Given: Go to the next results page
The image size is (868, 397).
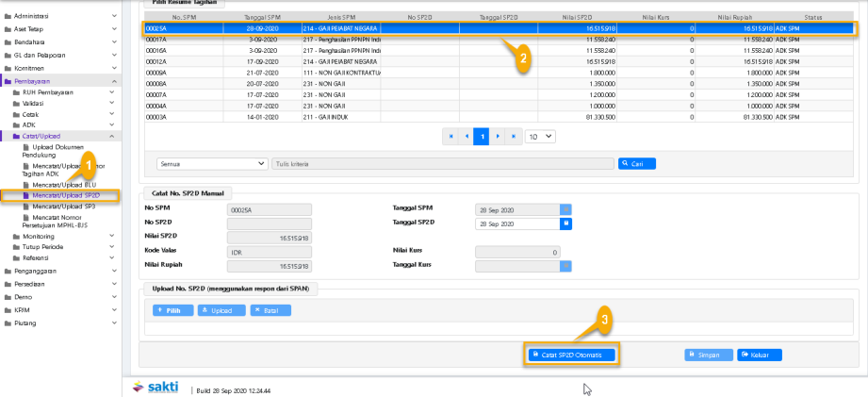Looking at the screenshot, I should coord(497,136).
